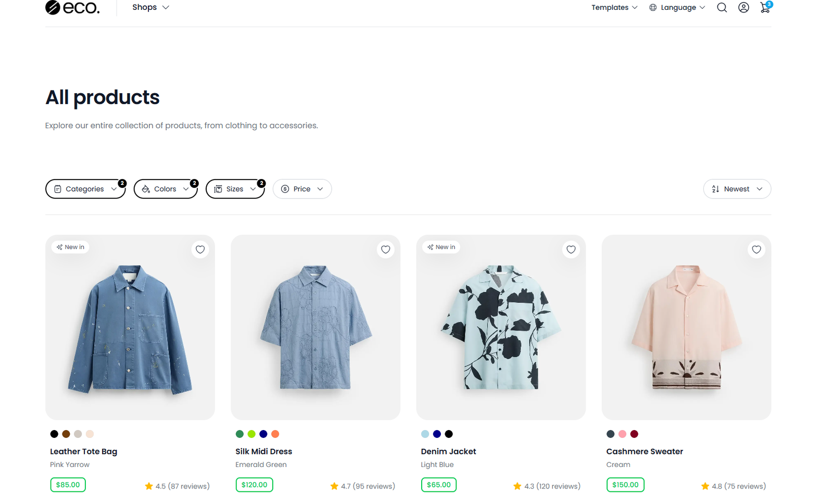Click the $150.00 price tag
This screenshot has height=504, width=833.
coord(625,485)
